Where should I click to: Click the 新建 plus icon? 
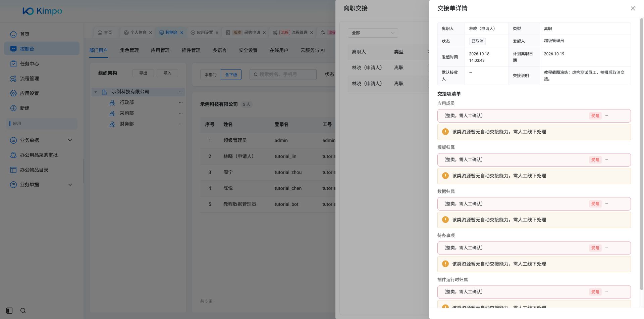tap(13, 108)
